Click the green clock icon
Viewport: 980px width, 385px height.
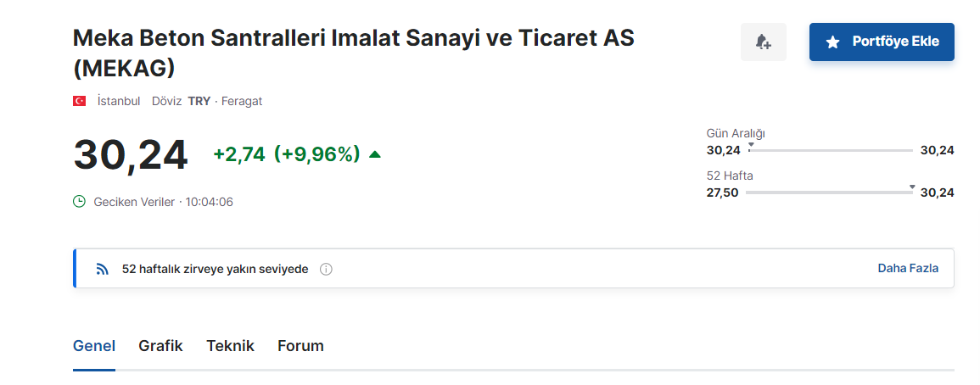click(x=80, y=202)
